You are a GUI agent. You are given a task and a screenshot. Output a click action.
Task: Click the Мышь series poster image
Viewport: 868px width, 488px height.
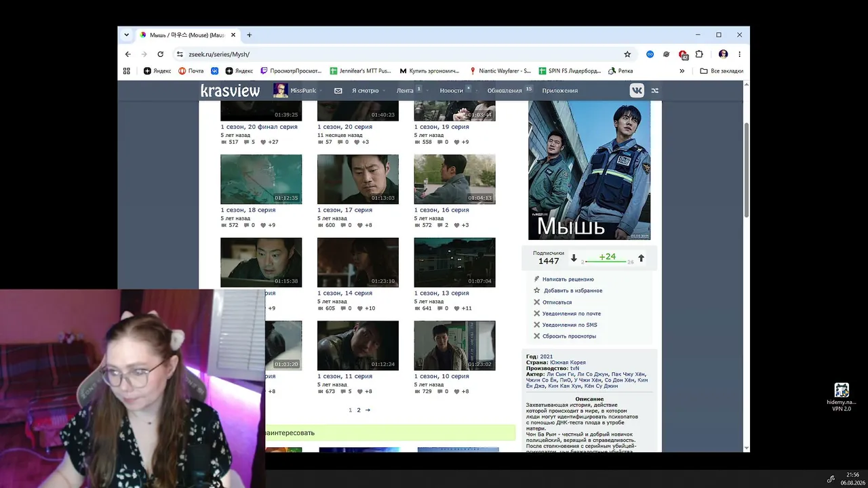pos(589,170)
